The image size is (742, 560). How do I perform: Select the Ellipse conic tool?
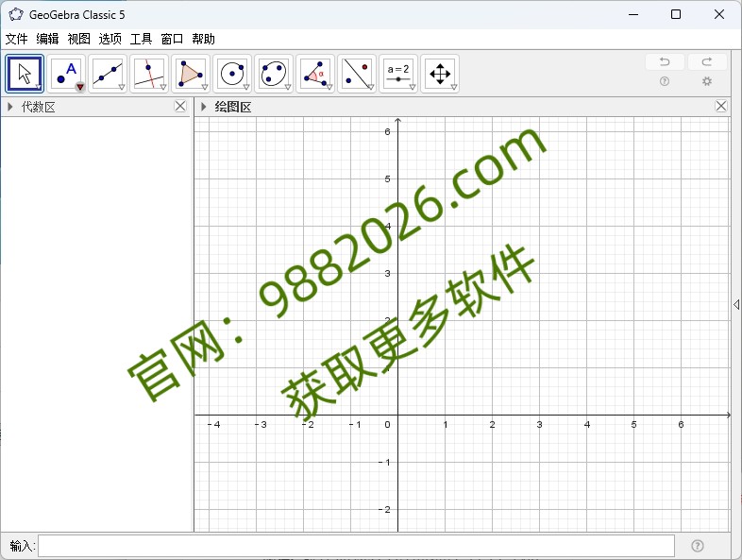(x=274, y=74)
